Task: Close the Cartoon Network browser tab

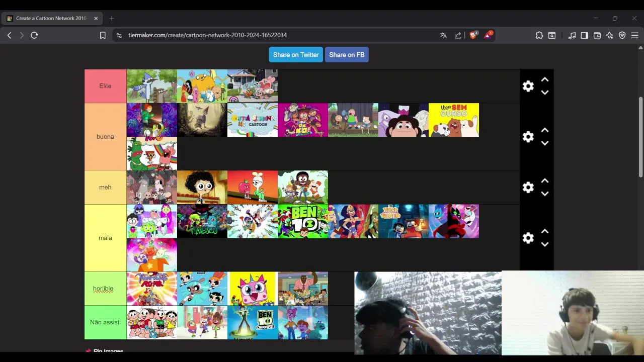Action: pos(96,19)
